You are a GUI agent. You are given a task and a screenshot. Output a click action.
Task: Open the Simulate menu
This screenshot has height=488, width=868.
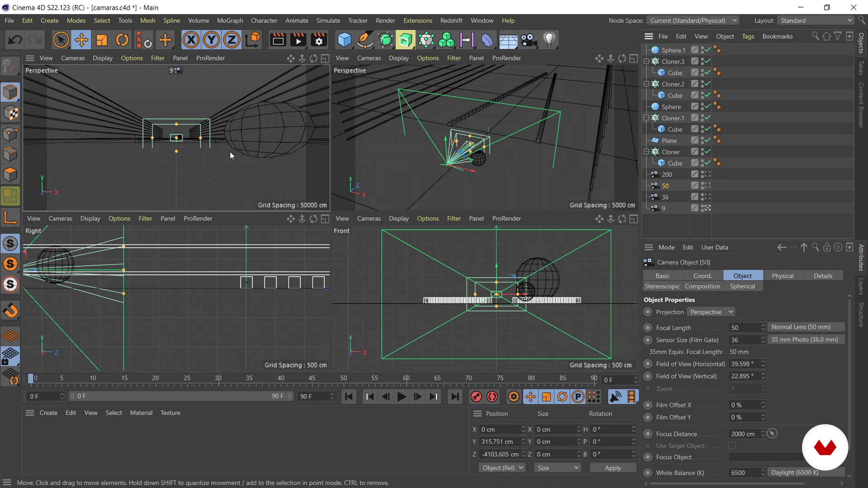(328, 21)
